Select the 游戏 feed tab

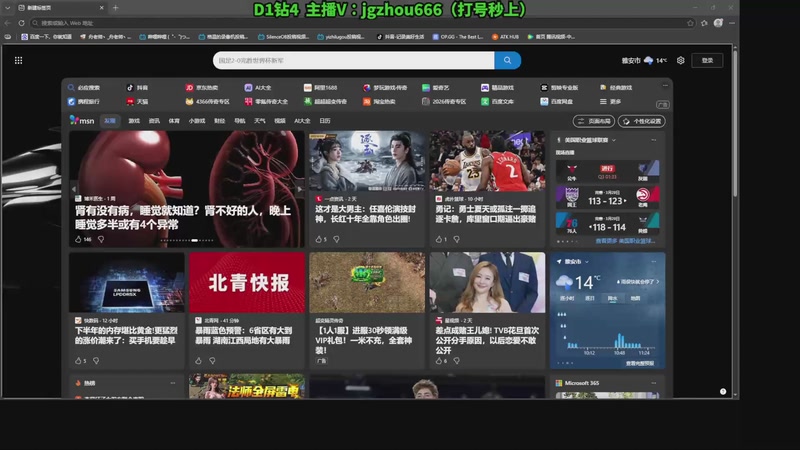pos(134,121)
